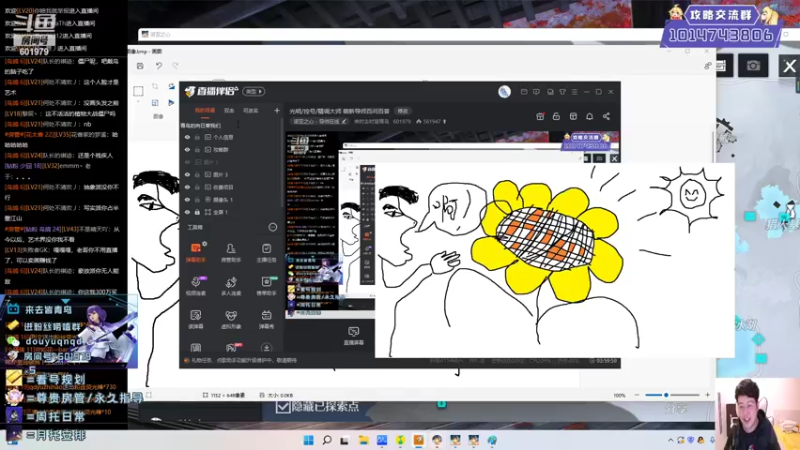Image resolution: width=800 pixels, height=450 pixels.
Task: Select the 摄像头 1 source row
Action: (x=230, y=200)
